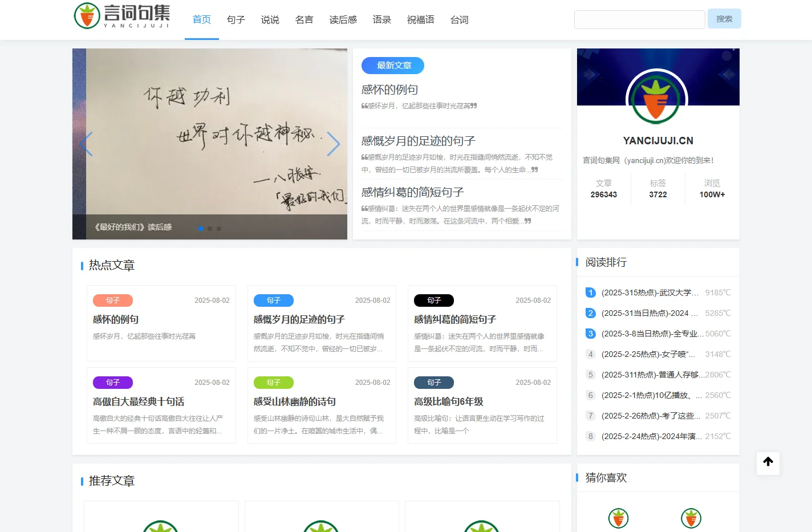Click the 标签 3722 statistic
Screen dimensions: 812x532
658,189
